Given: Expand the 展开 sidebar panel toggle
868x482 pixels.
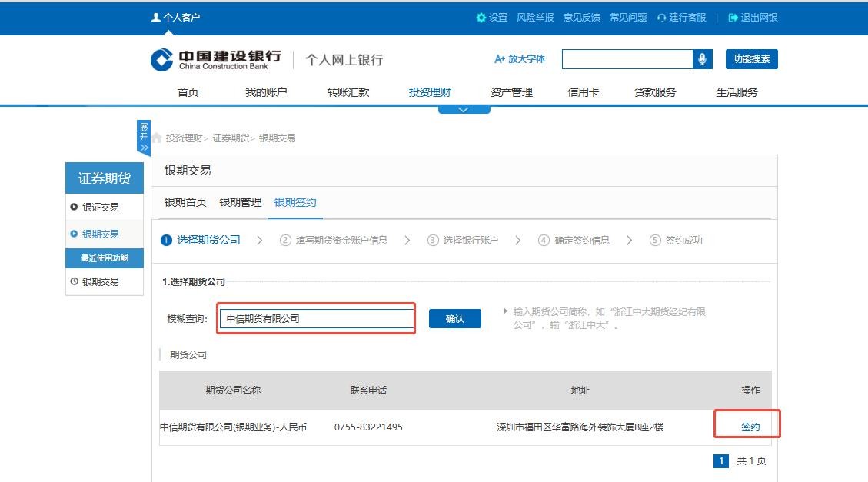Looking at the screenshot, I should 143,137.
